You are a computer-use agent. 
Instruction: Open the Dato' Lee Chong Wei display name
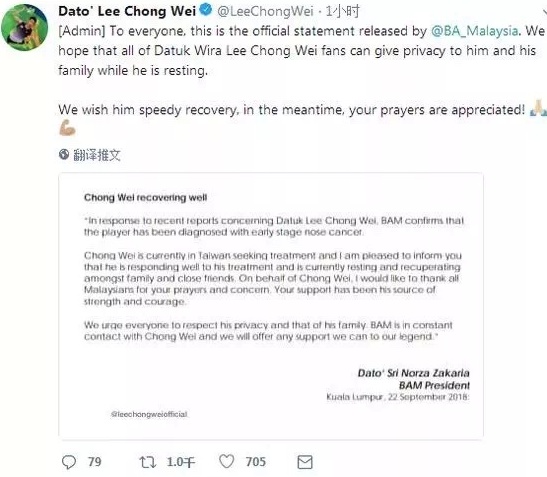[127, 11]
